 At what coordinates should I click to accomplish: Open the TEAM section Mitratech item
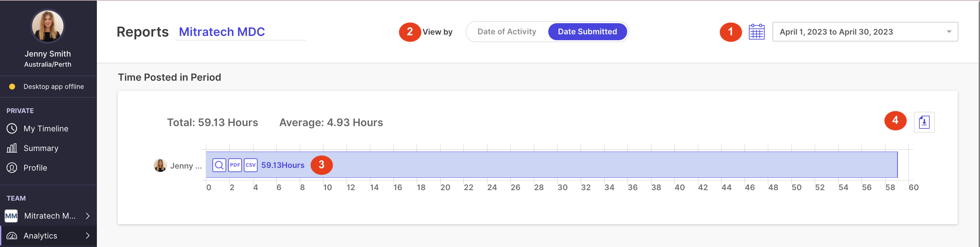click(49, 216)
